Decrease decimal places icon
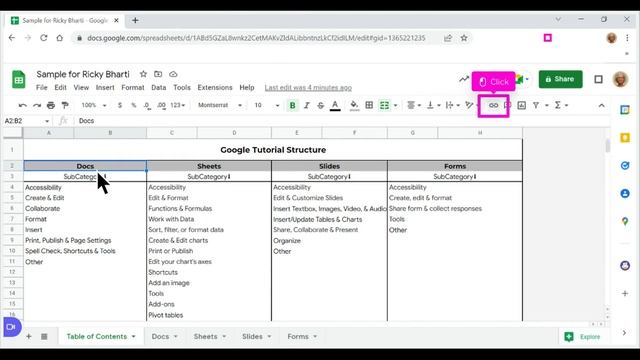 (147, 105)
